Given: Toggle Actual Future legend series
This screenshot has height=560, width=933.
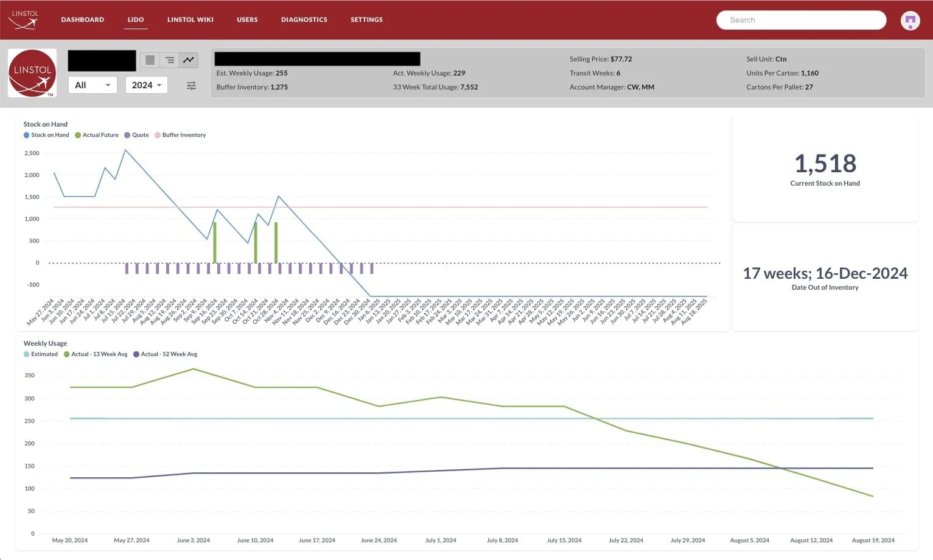Looking at the screenshot, I should 97,135.
